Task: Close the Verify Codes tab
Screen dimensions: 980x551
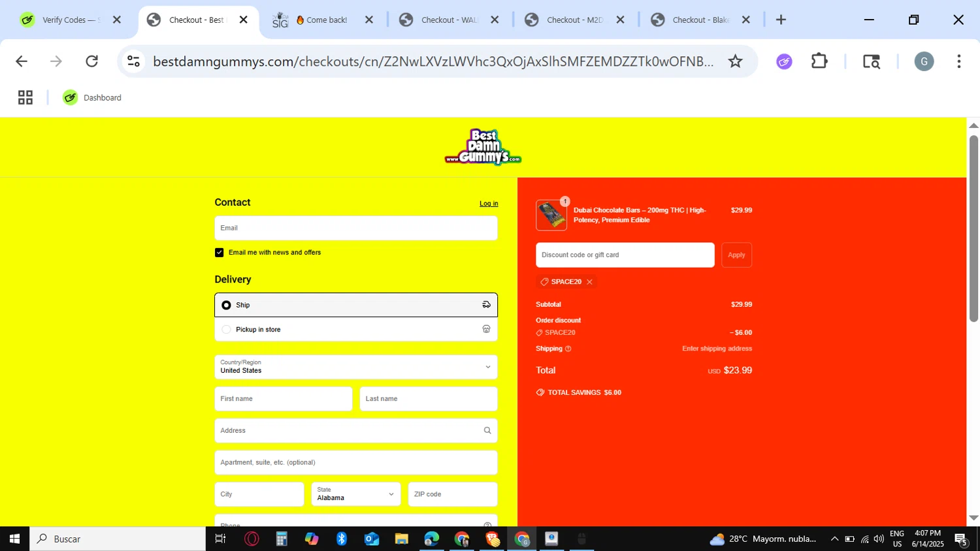Action: pos(117,20)
